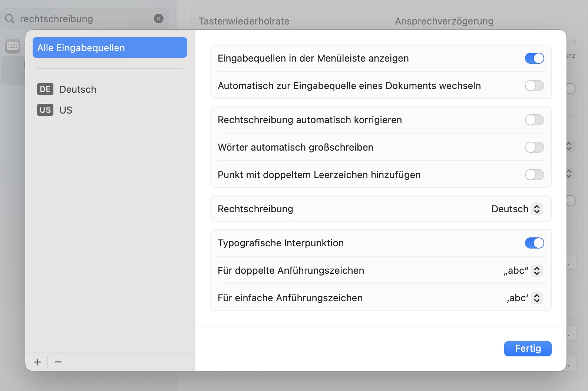Click the US language badge icon
This screenshot has height=391, width=588.
tap(45, 110)
